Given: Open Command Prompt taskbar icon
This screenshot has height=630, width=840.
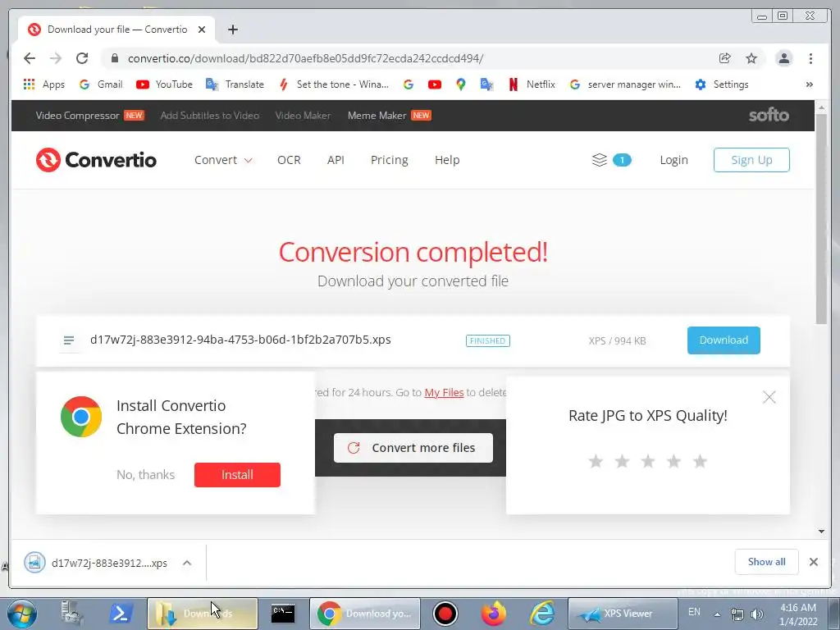Looking at the screenshot, I should [282, 614].
